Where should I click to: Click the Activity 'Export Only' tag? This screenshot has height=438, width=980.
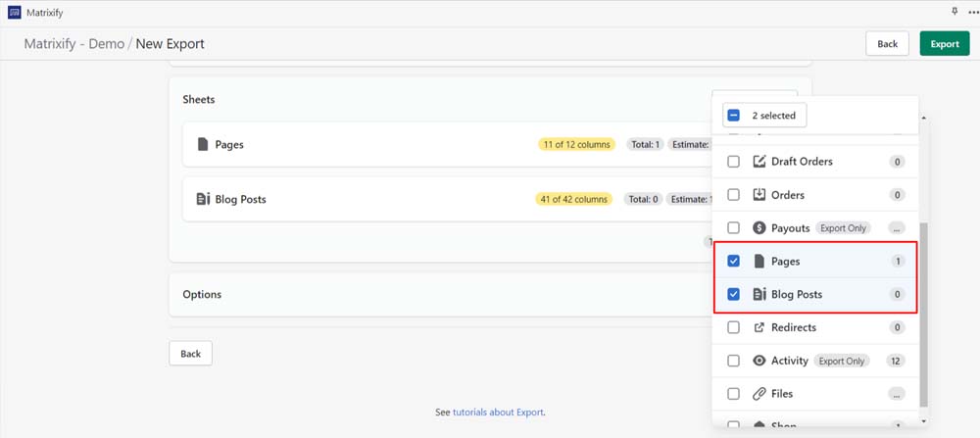click(842, 361)
